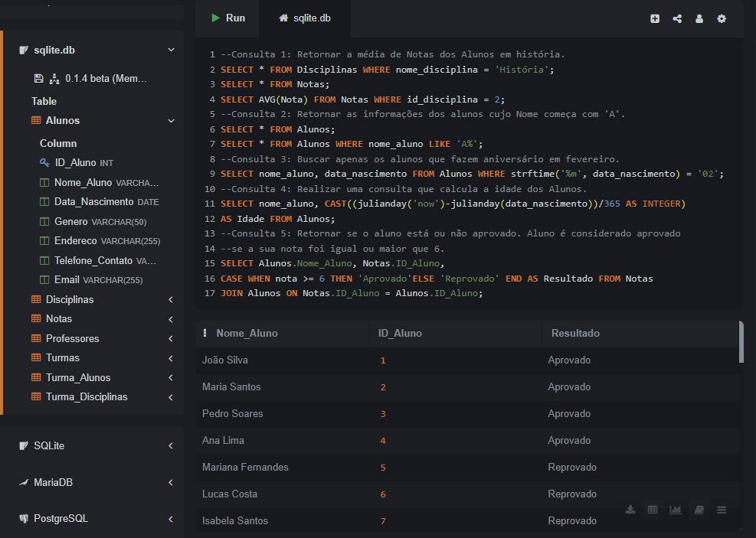
Task: Expand the Disciplinas table chevron
Action: tap(171, 299)
